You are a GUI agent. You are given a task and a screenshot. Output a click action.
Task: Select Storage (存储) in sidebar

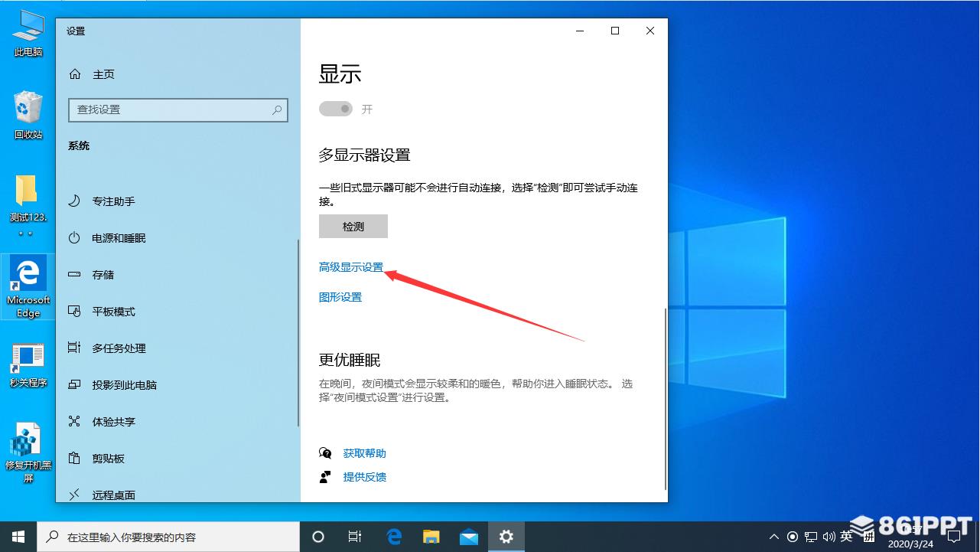91,275
